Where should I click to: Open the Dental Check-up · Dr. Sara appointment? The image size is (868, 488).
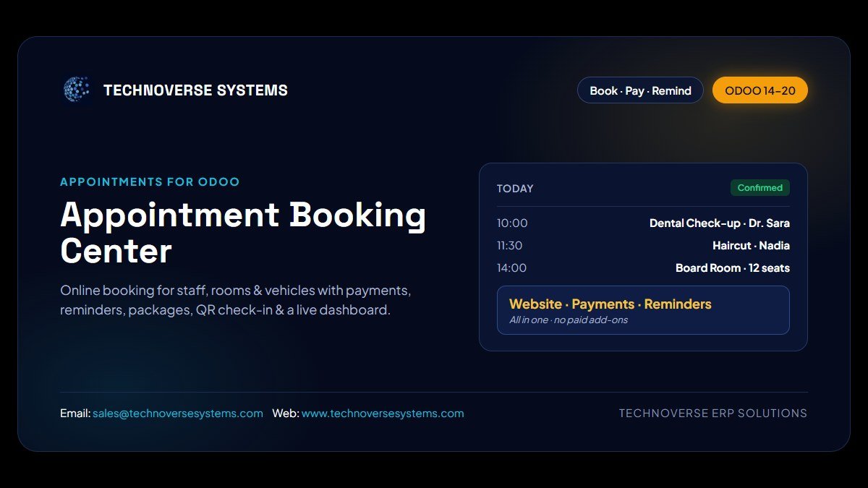[x=720, y=223]
